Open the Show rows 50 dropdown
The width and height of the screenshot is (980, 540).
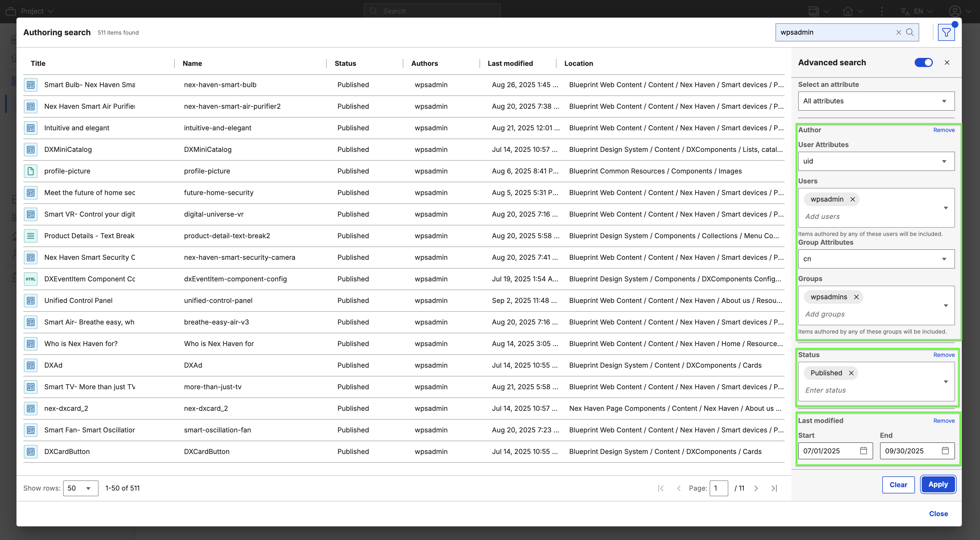(80, 488)
